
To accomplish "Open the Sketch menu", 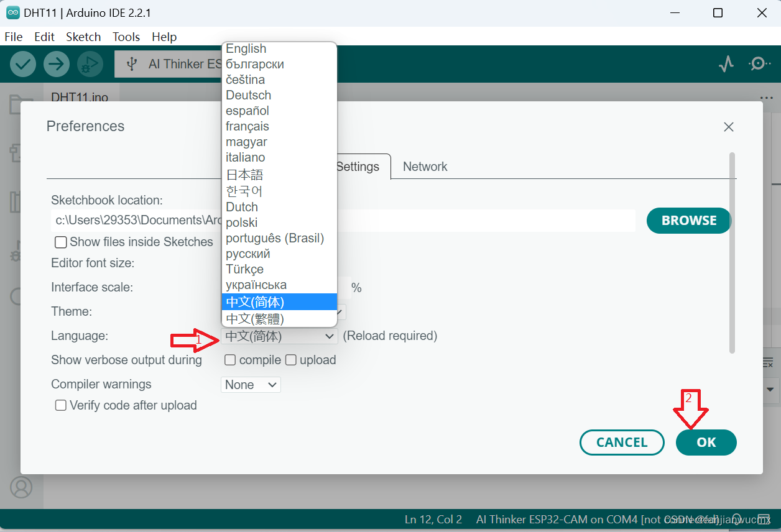I will pos(83,37).
